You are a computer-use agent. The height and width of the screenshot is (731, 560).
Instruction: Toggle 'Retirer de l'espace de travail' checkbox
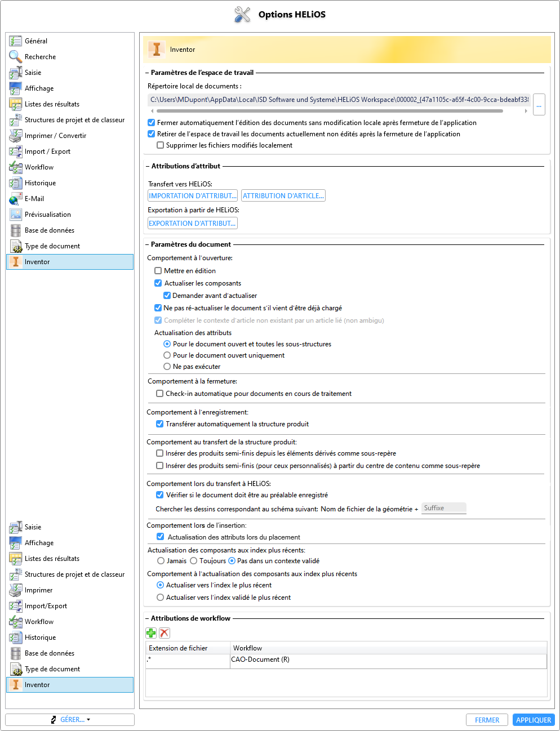[x=151, y=134]
